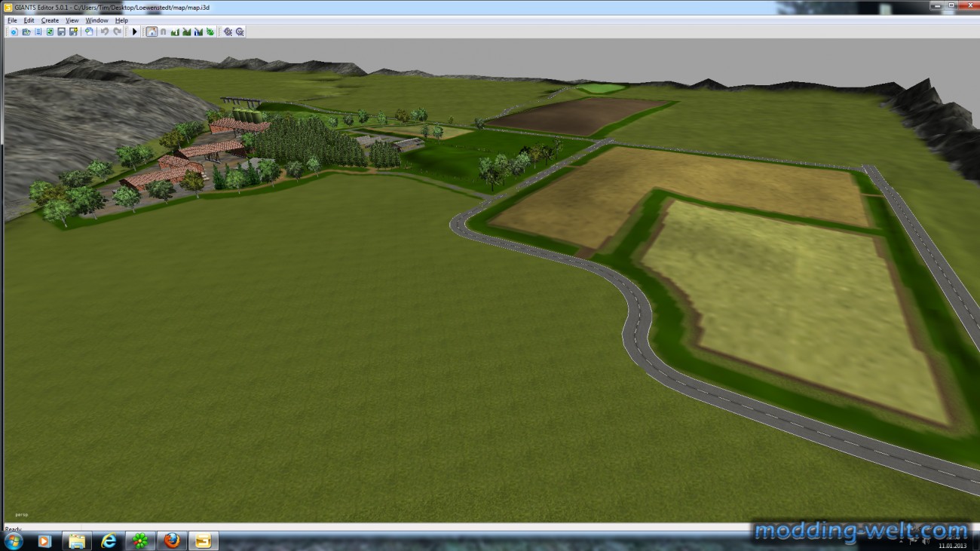This screenshot has width=980, height=551.
Task: Select the second green terrain paint icon
Action: pos(186,32)
